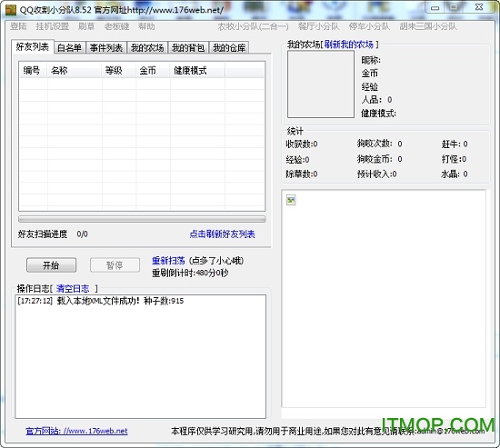Close the QQ收割小分队 window
Viewport: 500px width, 448px height.
pyautogui.click(x=479, y=7)
